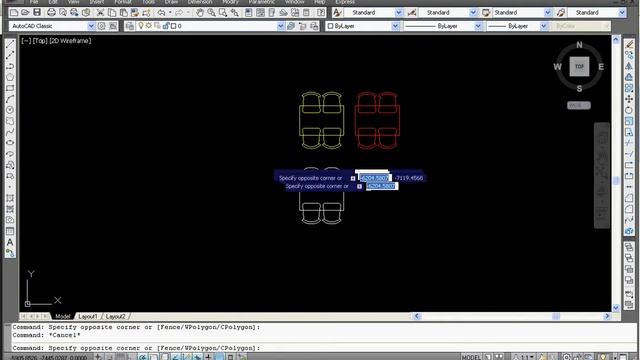This screenshot has height=360, width=640.
Task: Open the Modify menu
Action: pyautogui.click(x=230, y=2)
